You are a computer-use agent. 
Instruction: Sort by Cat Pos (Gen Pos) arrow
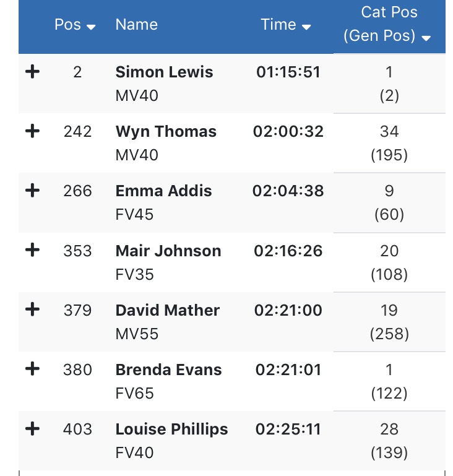[426, 38]
